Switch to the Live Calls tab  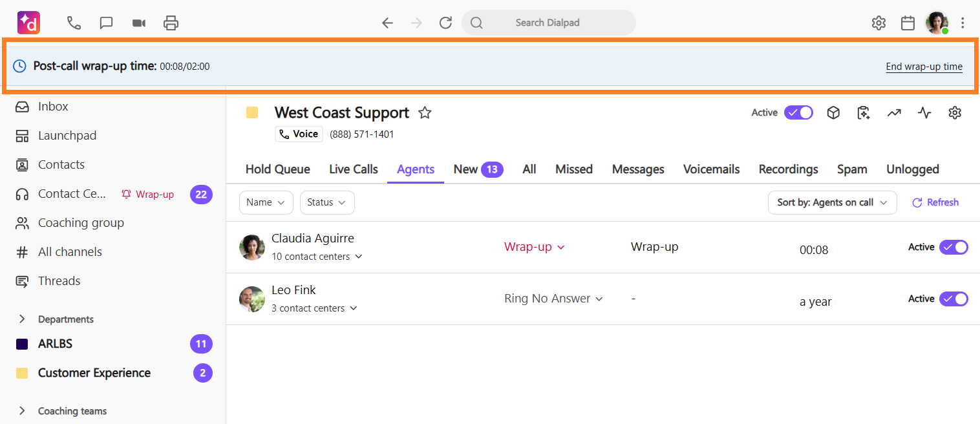[x=354, y=169]
